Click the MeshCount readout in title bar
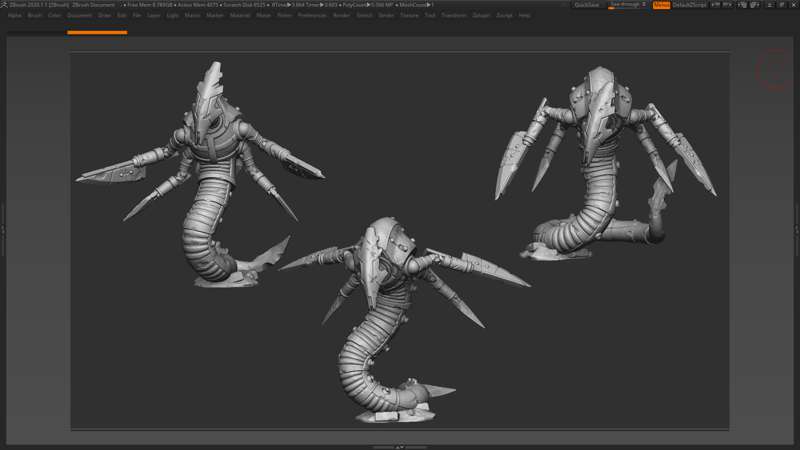 coord(415,5)
